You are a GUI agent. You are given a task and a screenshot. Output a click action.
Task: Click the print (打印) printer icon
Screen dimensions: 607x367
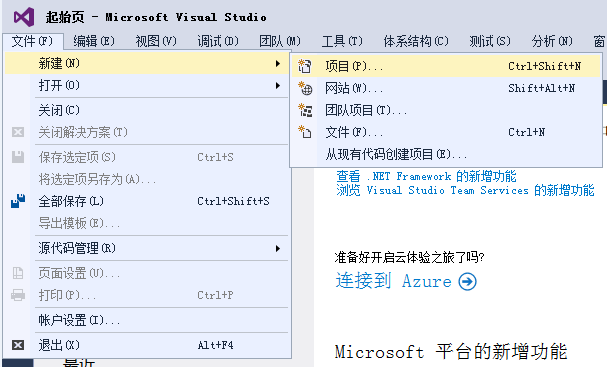point(18,295)
